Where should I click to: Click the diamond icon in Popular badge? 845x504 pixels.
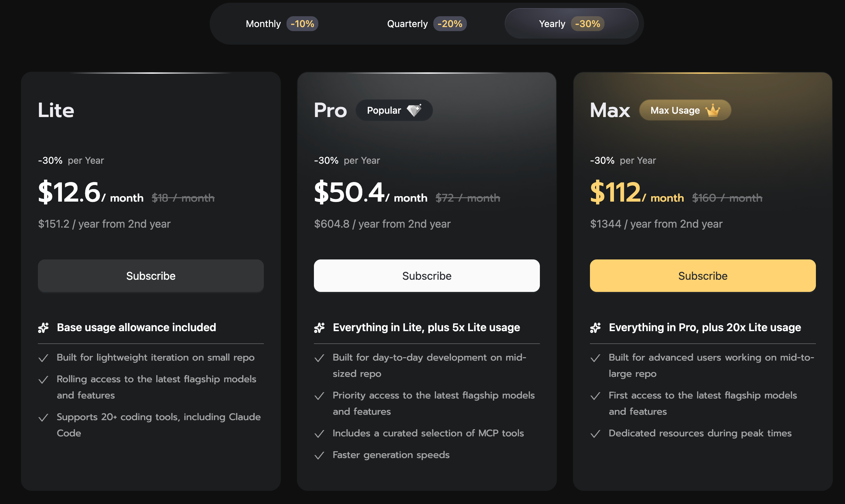click(414, 110)
